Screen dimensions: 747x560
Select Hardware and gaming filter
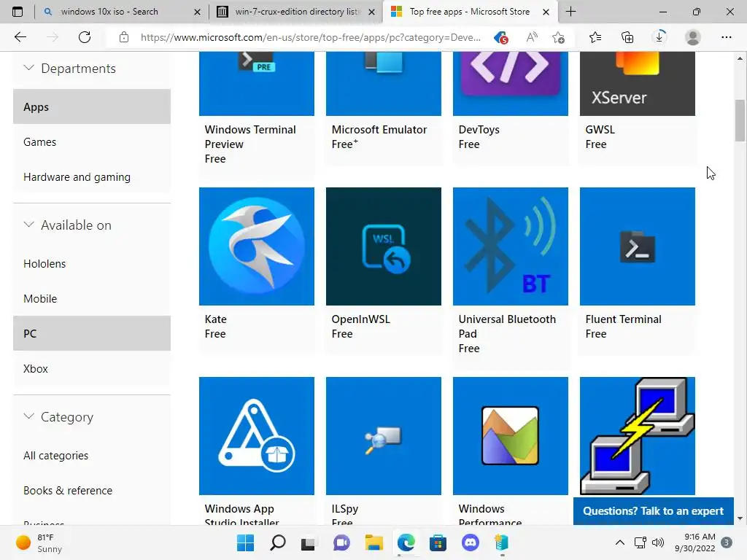[91, 176]
